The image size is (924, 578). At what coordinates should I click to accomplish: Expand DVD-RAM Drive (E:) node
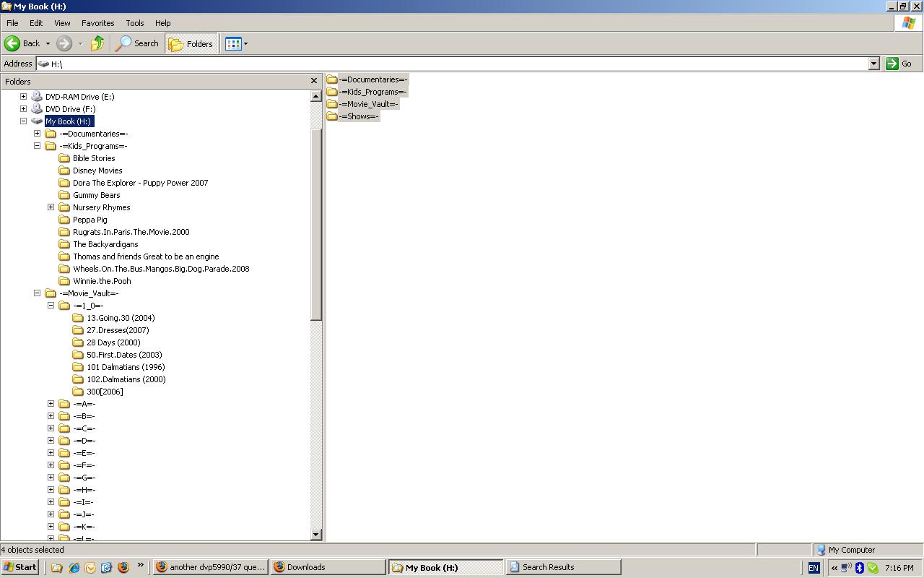point(23,96)
